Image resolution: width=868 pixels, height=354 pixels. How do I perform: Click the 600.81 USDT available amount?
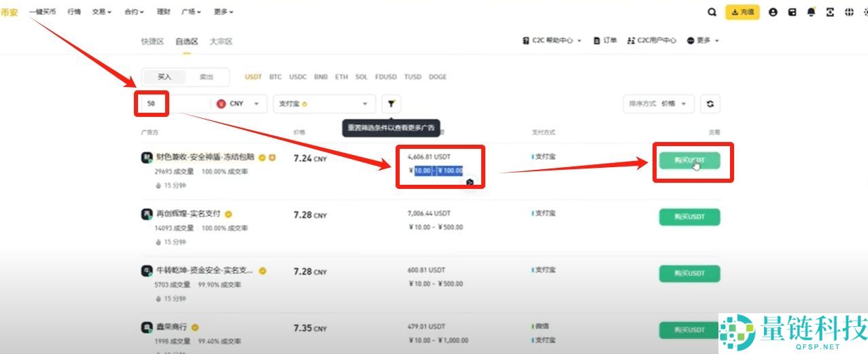(x=426, y=270)
